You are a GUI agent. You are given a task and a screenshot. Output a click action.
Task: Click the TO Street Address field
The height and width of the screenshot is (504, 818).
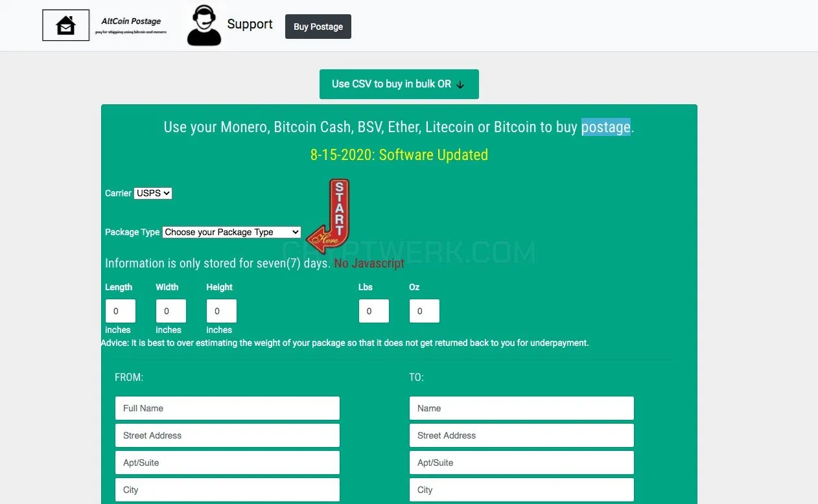pyautogui.click(x=522, y=435)
